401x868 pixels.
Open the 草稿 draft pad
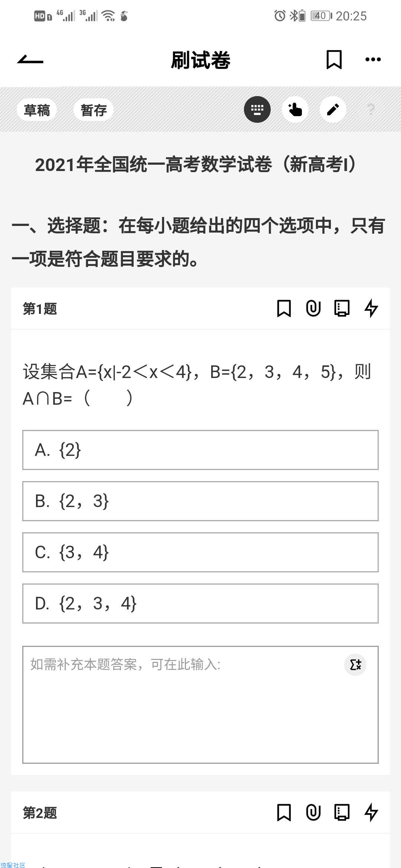click(37, 110)
